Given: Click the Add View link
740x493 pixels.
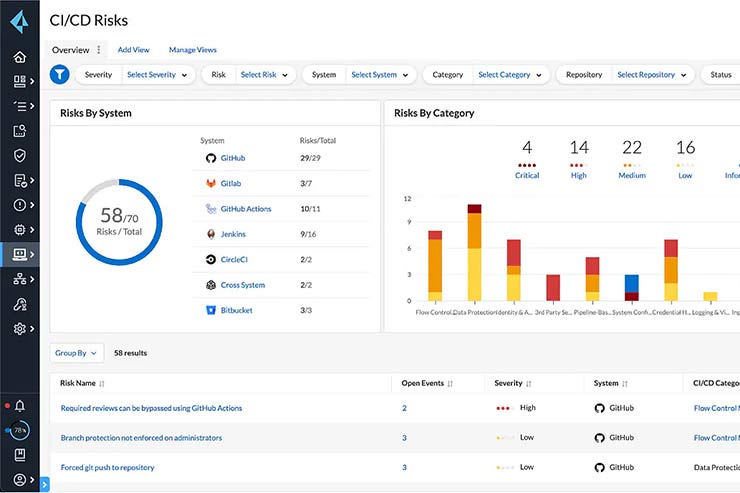Looking at the screenshot, I should [x=133, y=50].
